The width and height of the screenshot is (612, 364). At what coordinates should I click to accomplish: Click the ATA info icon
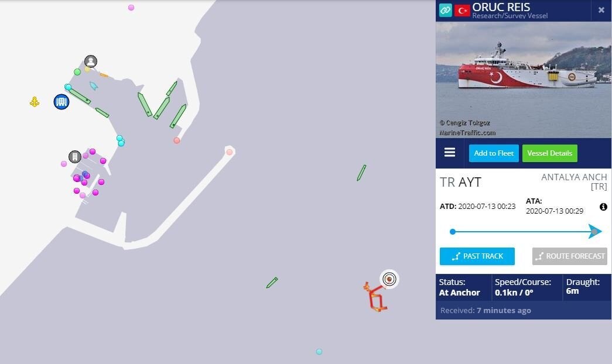tap(603, 207)
